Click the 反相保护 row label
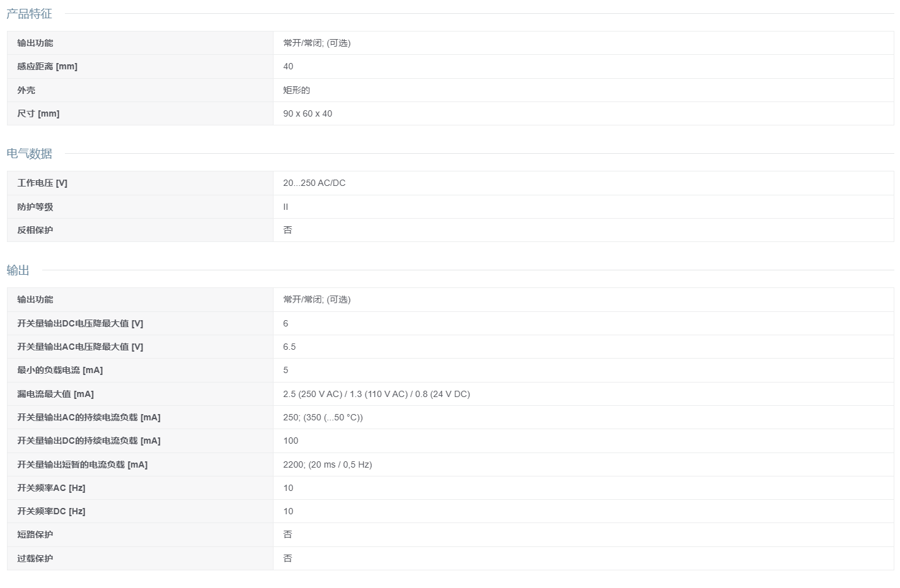This screenshot has height=588, width=900. pyautogui.click(x=35, y=230)
